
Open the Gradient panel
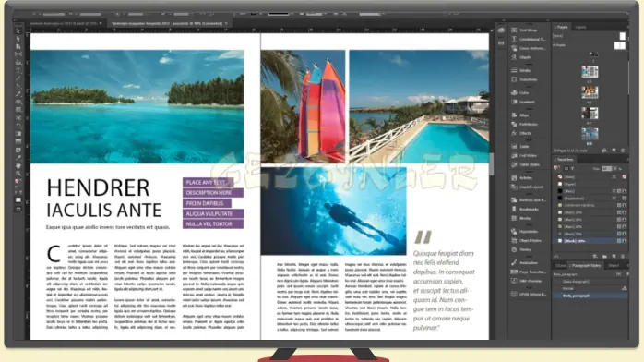click(523, 102)
